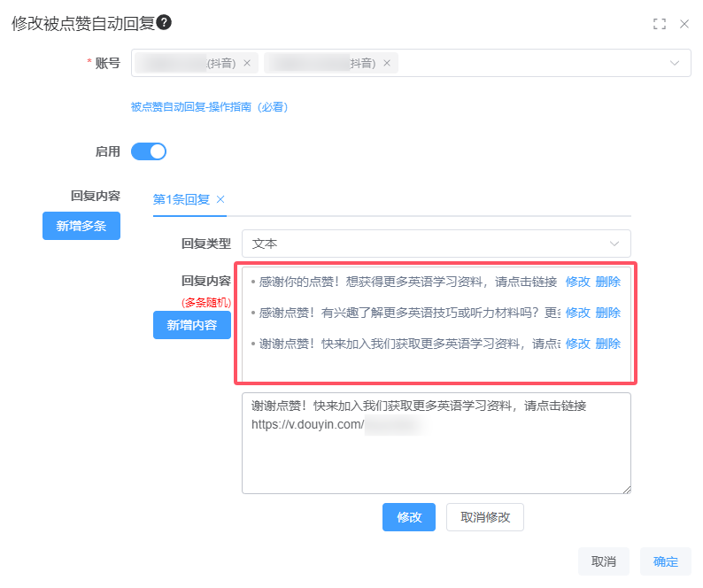Expand the dialog to fullscreen
Screen dimensions: 703x588
[x=659, y=24]
